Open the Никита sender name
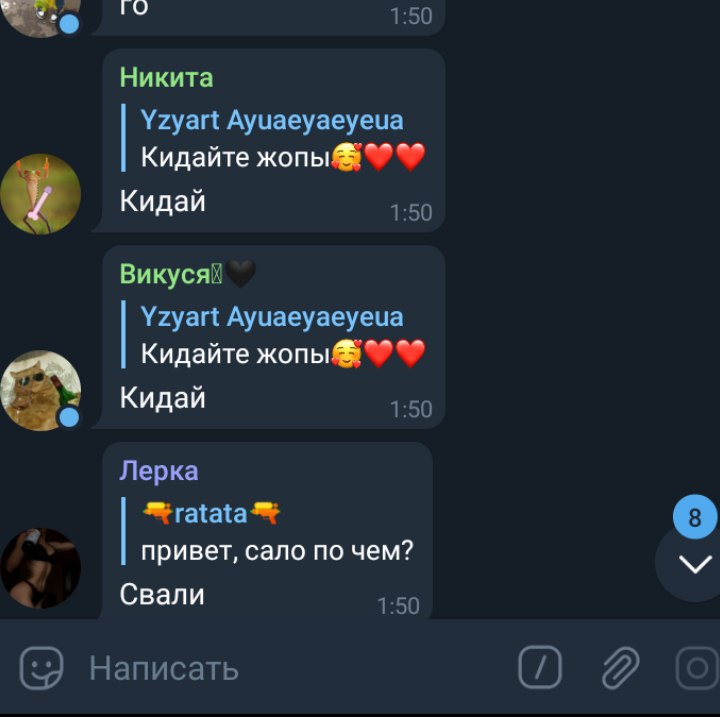Image resolution: width=720 pixels, height=717 pixels. (167, 77)
